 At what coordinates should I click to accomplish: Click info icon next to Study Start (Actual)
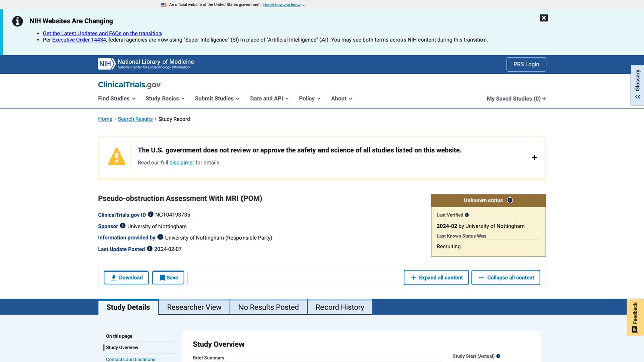tap(498, 356)
